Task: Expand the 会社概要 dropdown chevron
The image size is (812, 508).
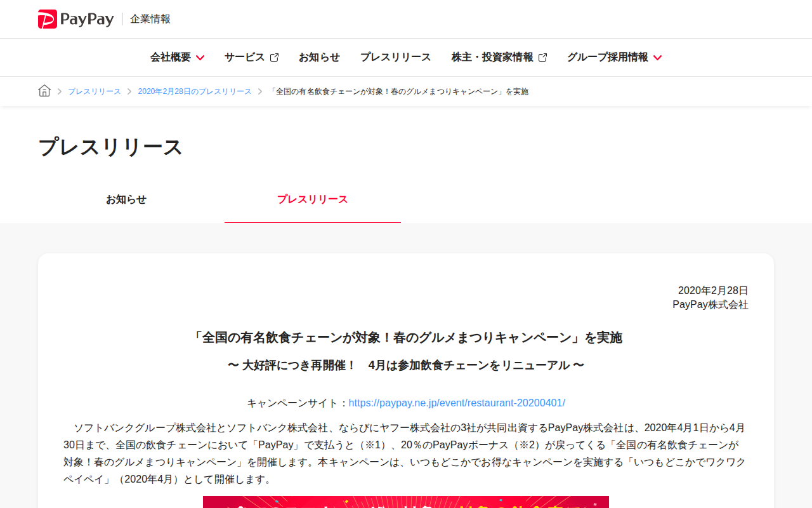Action: 200,57
